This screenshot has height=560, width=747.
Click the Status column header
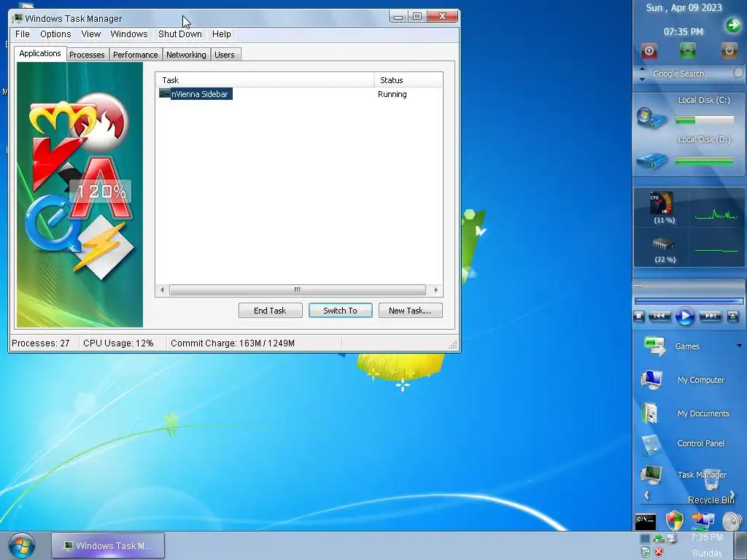coord(409,80)
